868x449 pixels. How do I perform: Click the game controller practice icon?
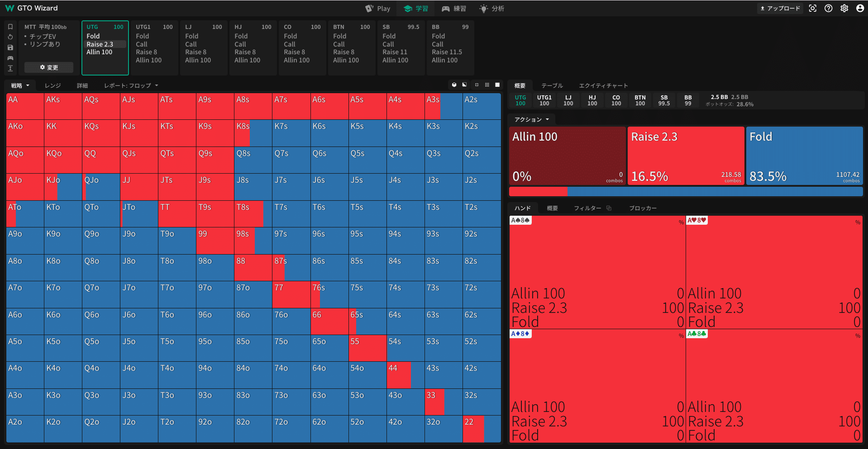(10, 58)
